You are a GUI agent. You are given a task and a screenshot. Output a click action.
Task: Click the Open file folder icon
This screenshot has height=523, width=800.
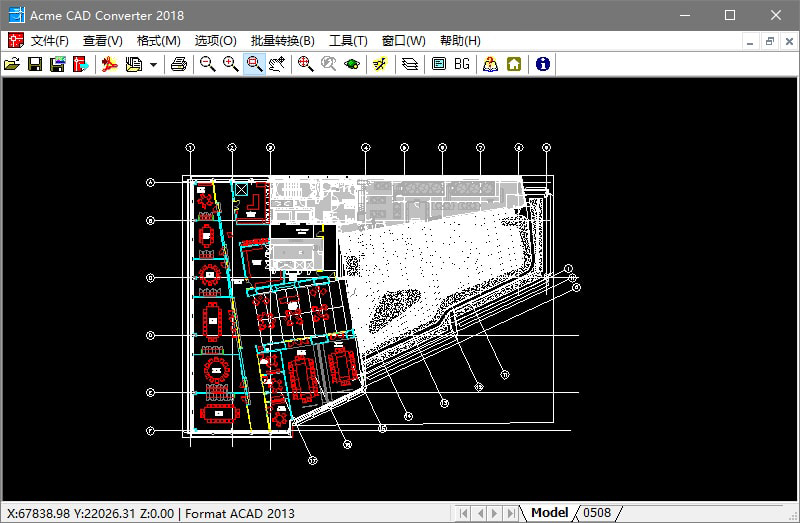coord(12,64)
